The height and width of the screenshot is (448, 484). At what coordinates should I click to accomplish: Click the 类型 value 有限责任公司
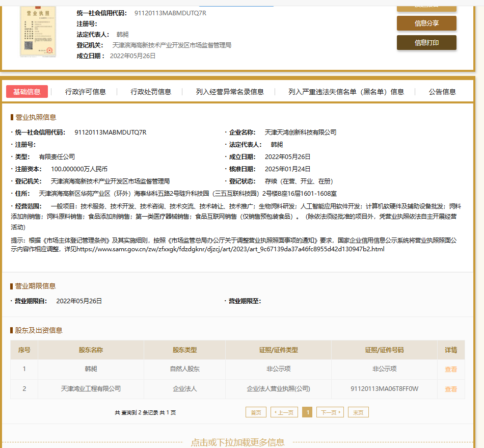[57, 157]
